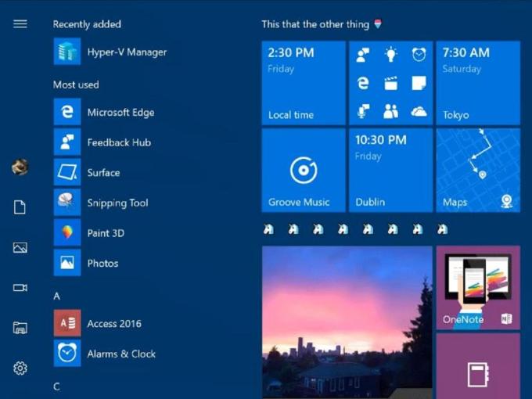Open the sunset skyline photo tile
This screenshot has width=532, height=399.
[x=347, y=322]
